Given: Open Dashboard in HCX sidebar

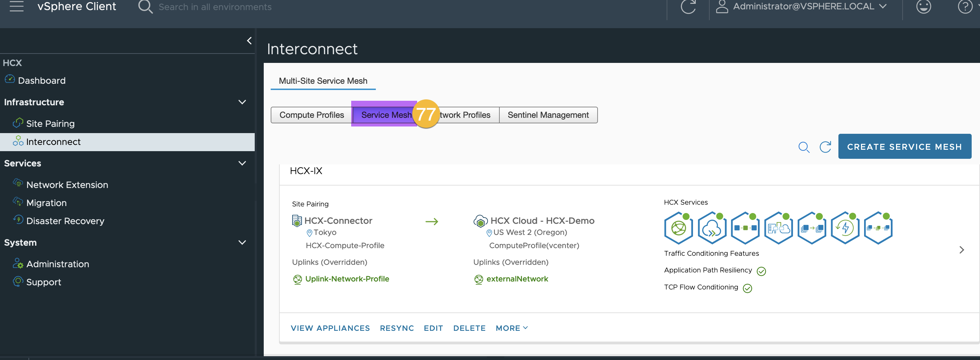Looking at the screenshot, I should [x=42, y=80].
